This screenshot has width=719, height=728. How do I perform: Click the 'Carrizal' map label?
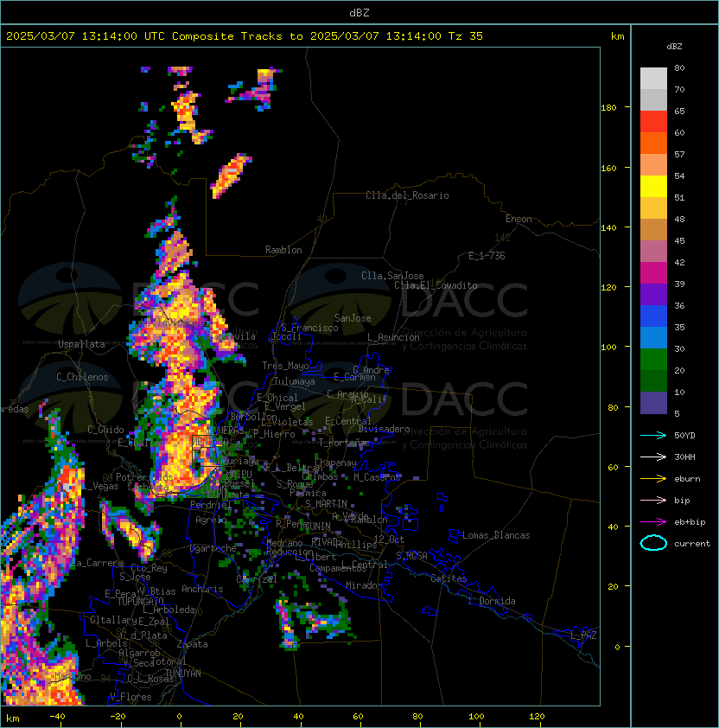click(257, 579)
